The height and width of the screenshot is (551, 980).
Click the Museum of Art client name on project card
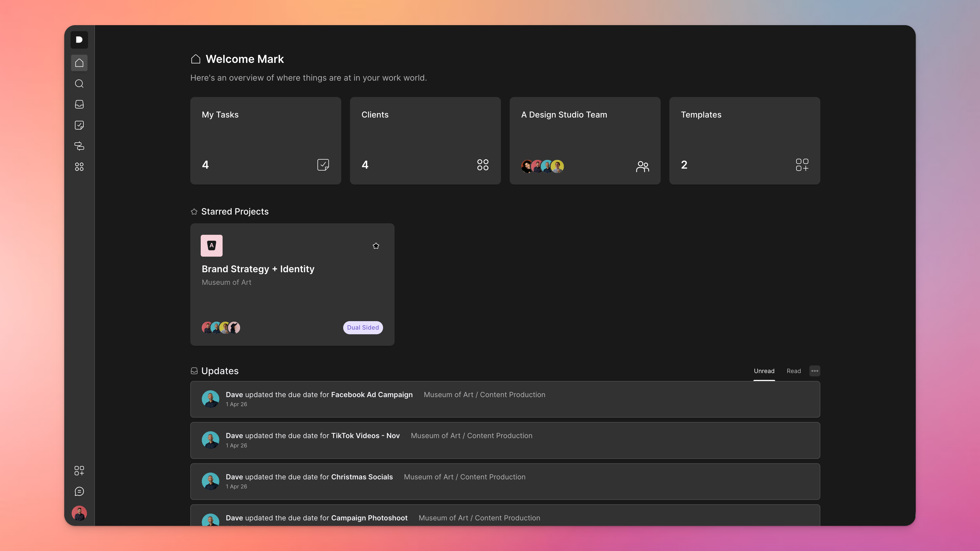[226, 282]
